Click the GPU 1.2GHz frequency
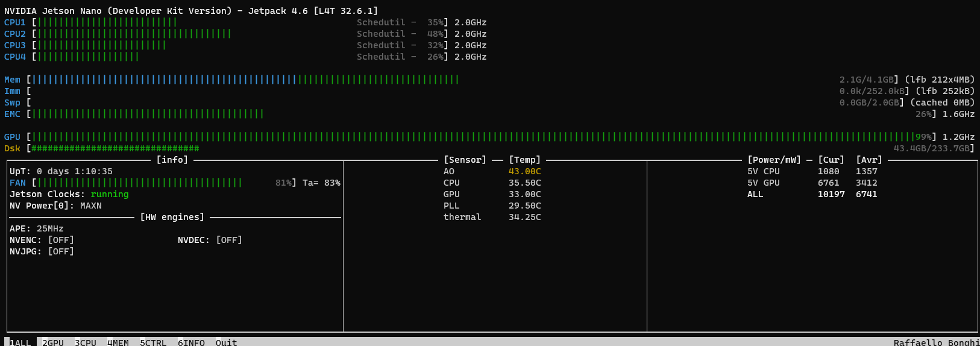 (958, 137)
